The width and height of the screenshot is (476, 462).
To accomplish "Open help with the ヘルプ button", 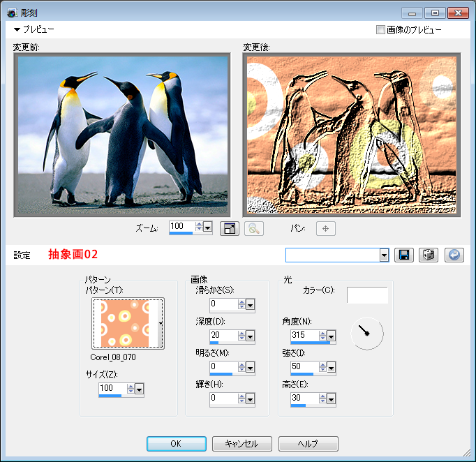I will click(x=308, y=444).
